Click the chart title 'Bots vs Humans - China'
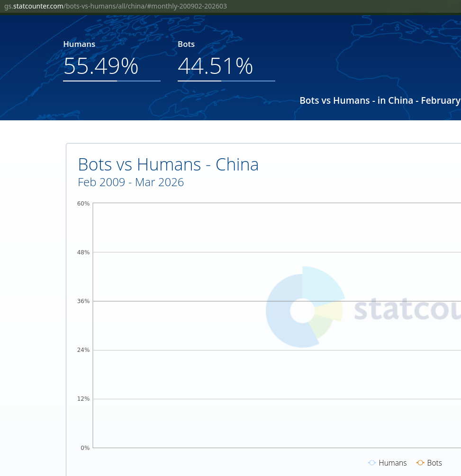 (x=168, y=164)
